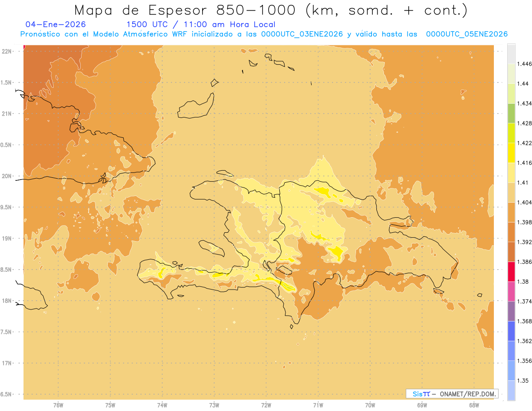Click the legend value "1.386"
This screenshot has width=532, height=411.
tap(525, 262)
